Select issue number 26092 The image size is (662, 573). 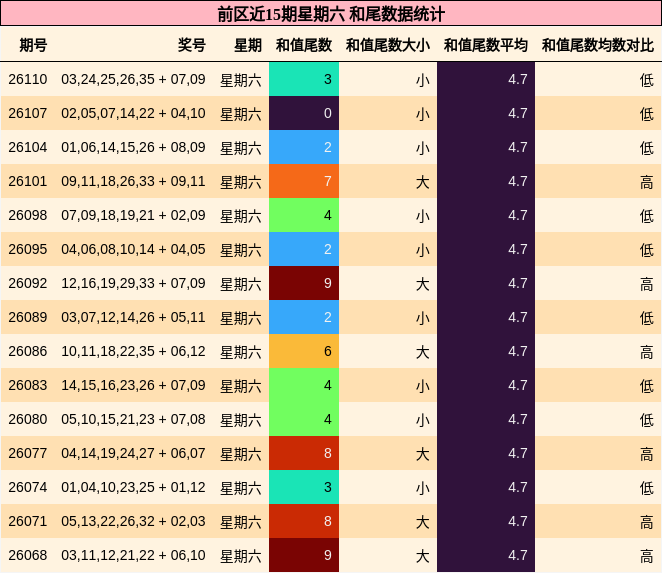[28, 283]
